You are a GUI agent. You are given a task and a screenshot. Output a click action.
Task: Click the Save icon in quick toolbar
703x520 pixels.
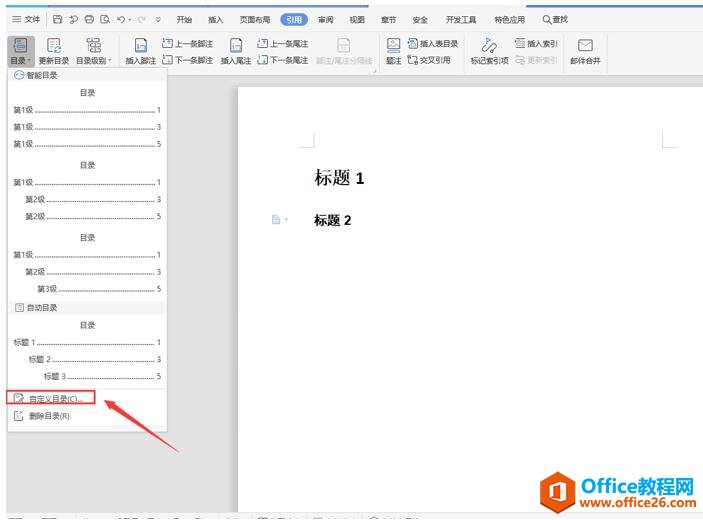click(57, 20)
